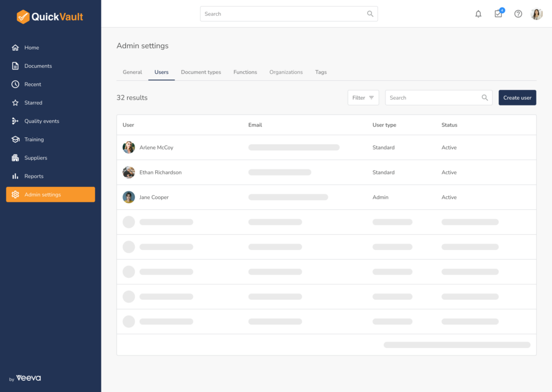Screen dimensions: 552x392
Task: Click the Create user button
Action: 517,98
